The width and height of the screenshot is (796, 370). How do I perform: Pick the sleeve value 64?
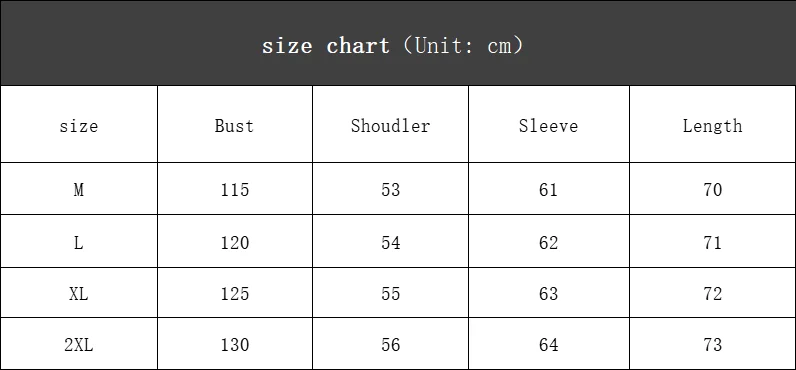pos(548,345)
